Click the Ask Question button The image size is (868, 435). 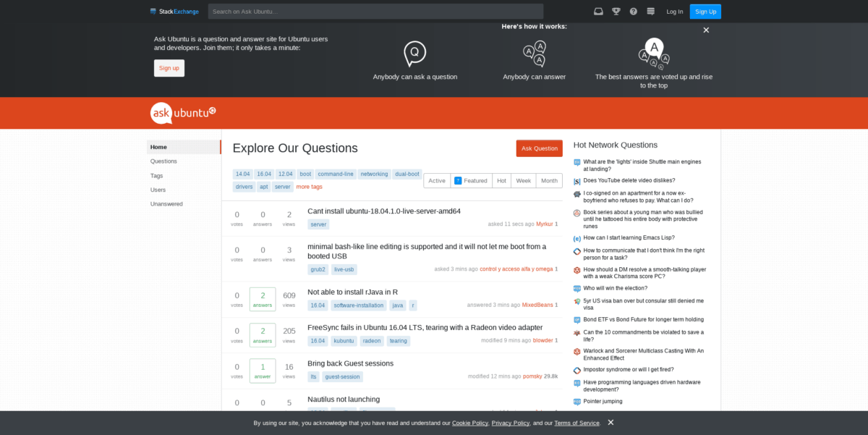coord(540,148)
